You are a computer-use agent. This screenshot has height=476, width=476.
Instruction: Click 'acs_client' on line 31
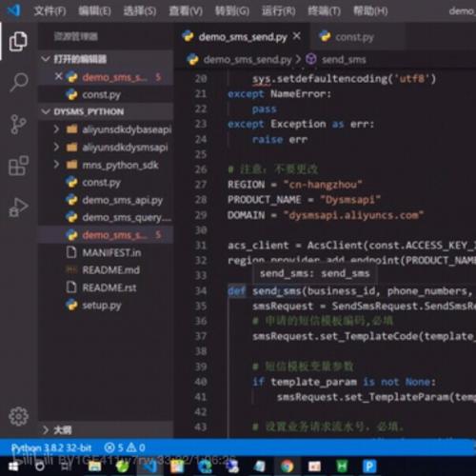tap(258, 246)
